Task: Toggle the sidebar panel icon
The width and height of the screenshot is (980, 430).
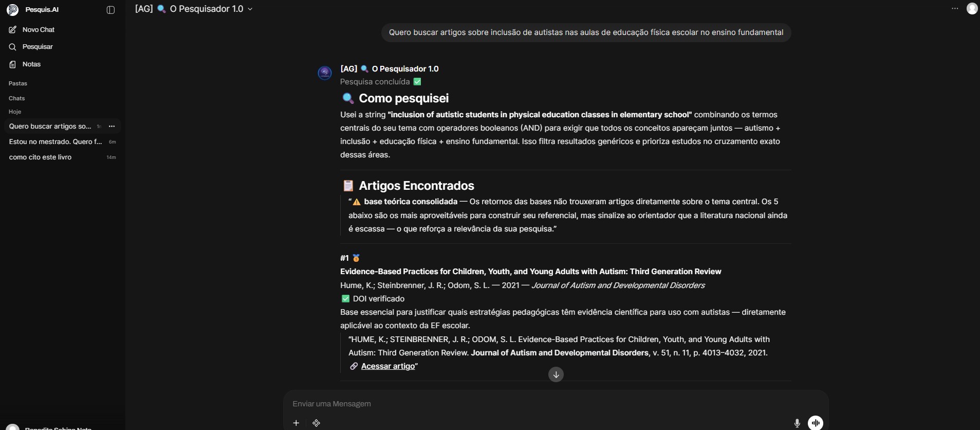Action: click(x=110, y=10)
